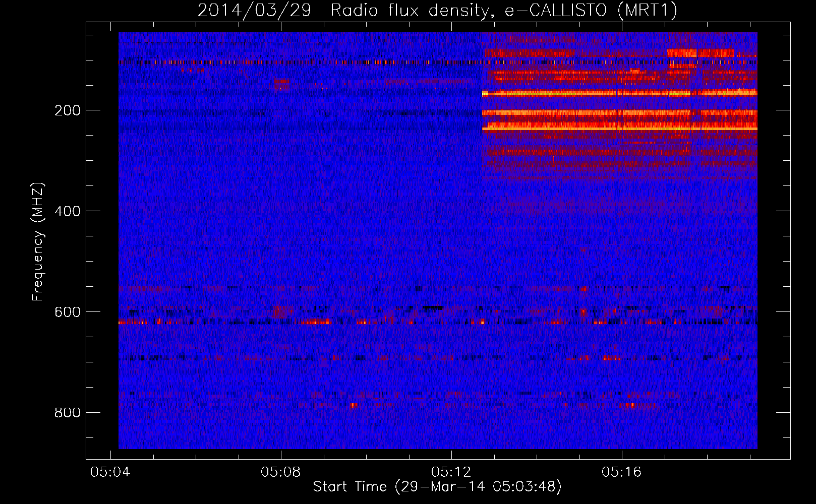The image size is (816, 504).
Task: Click the 'Frequency (MHZ)' axis label
Action: 38,242
